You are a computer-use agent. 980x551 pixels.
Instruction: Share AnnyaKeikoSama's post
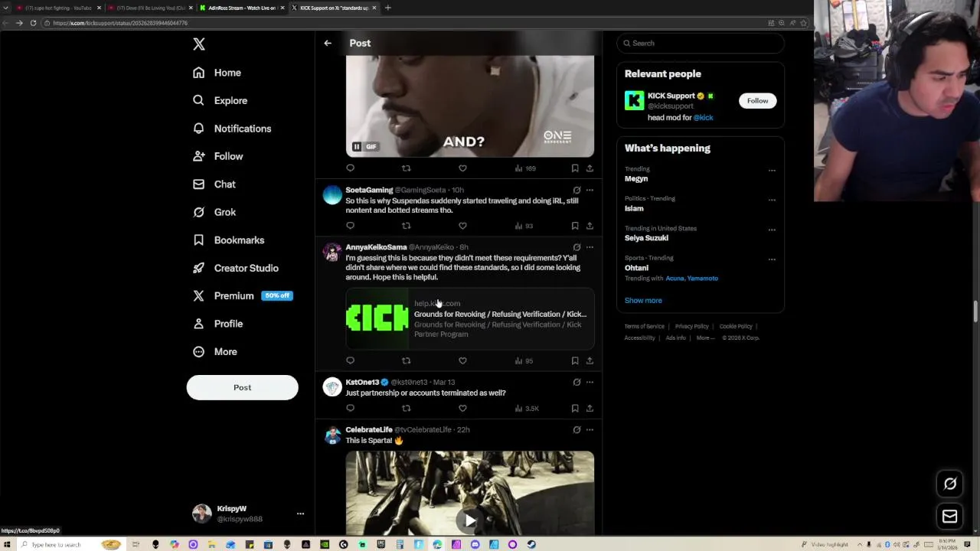click(590, 360)
